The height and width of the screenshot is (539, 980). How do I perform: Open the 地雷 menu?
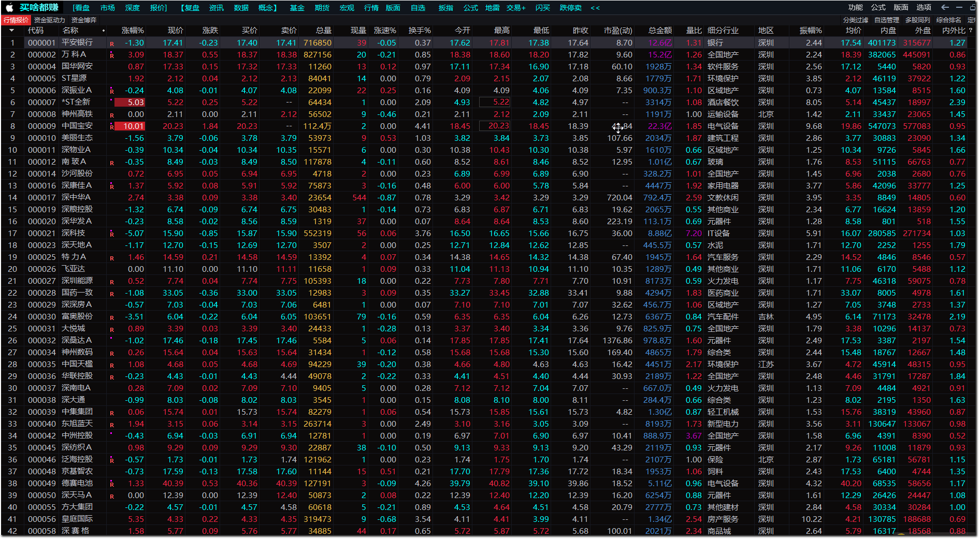[493, 8]
